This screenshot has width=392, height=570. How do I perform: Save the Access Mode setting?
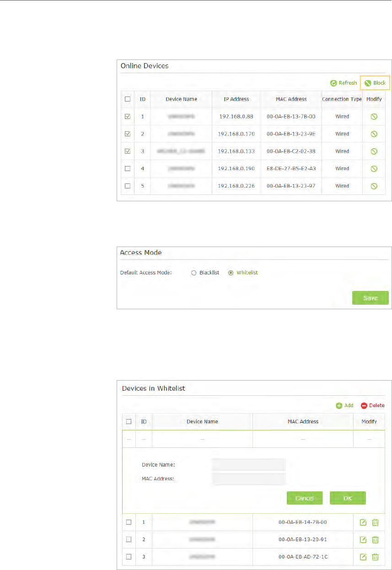click(370, 298)
